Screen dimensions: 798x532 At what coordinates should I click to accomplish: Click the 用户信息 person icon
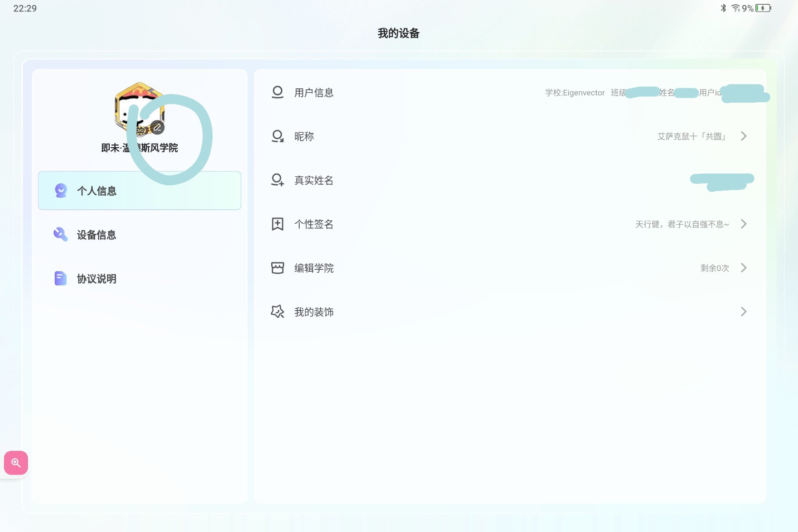click(277, 92)
